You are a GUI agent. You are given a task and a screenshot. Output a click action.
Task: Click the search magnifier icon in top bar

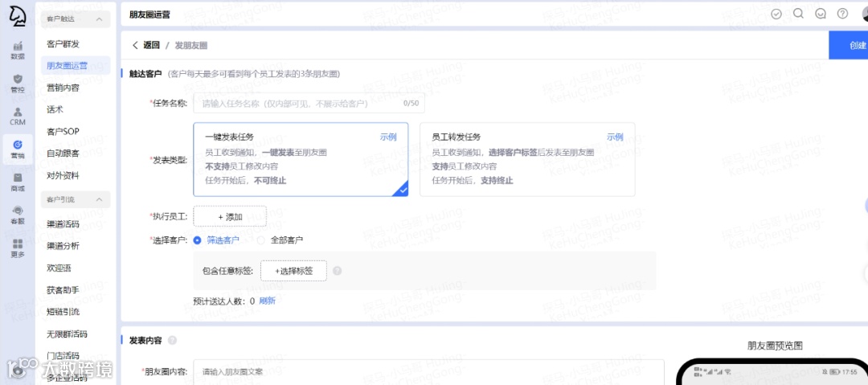click(x=798, y=14)
